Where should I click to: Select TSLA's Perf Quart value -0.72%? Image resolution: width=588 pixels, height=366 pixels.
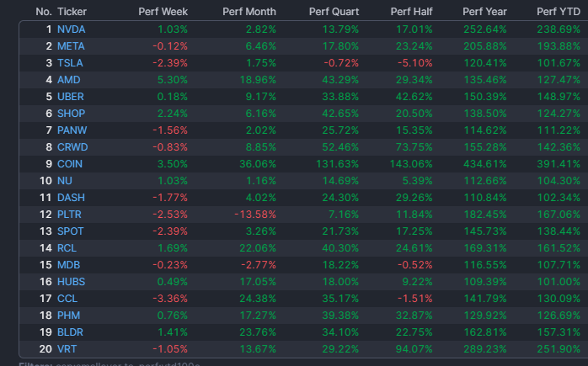[x=341, y=63]
